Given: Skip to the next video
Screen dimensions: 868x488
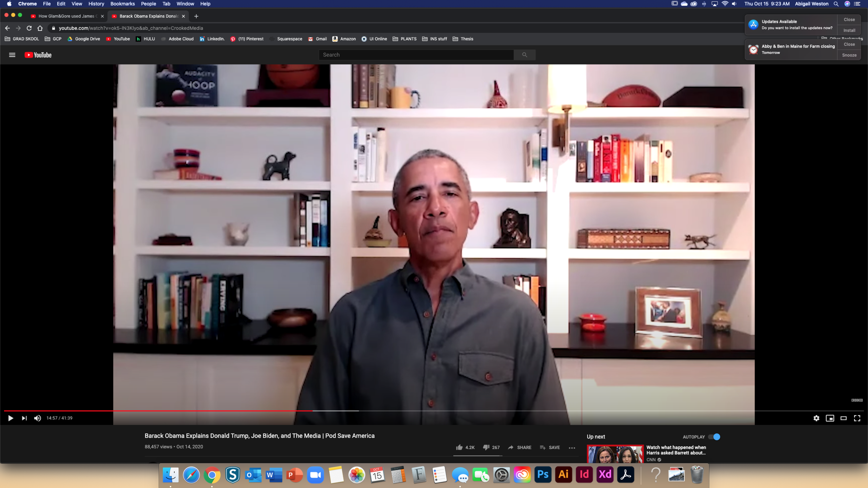Looking at the screenshot, I should (24, 418).
